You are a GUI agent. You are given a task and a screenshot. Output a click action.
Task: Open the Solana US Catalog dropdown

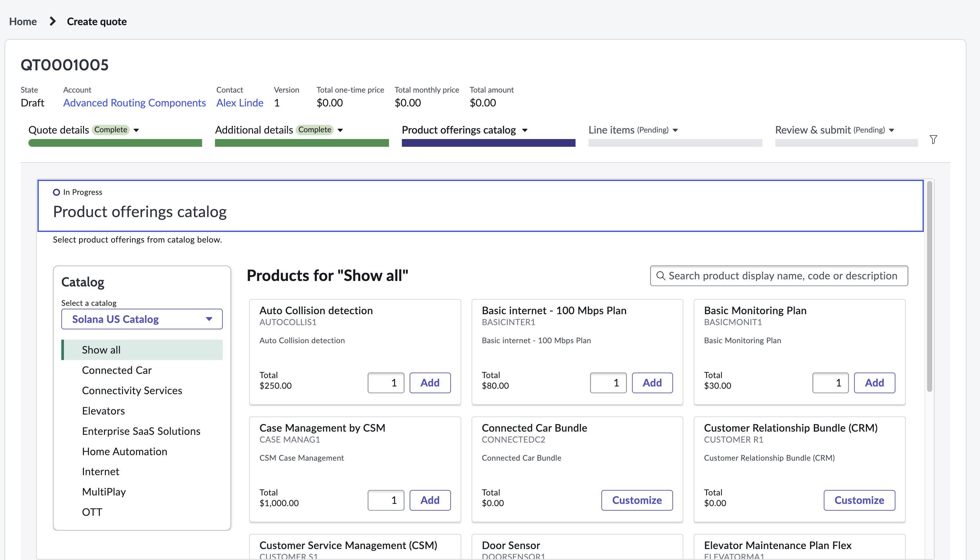tap(142, 319)
